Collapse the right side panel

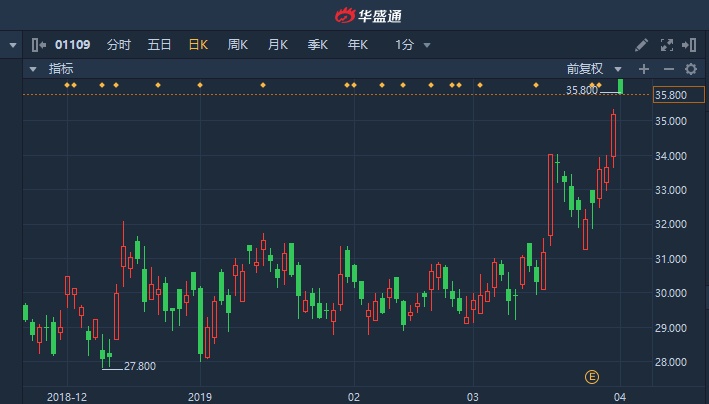(689, 45)
